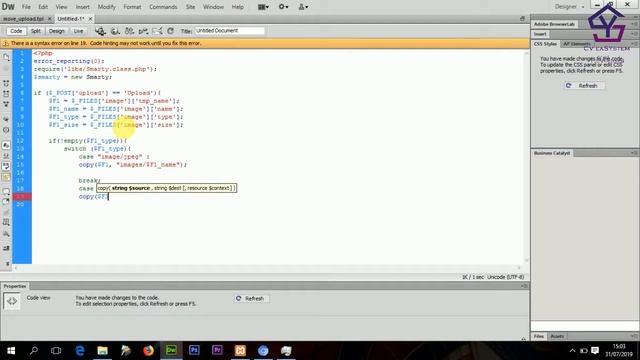Open the Extend Dreamweaver gear dropdown
The height and width of the screenshot is (360, 640).
tap(283, 7)
